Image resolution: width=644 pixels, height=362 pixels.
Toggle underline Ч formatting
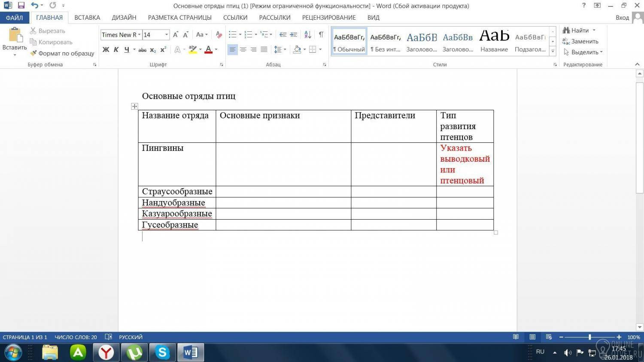point(127,50)
